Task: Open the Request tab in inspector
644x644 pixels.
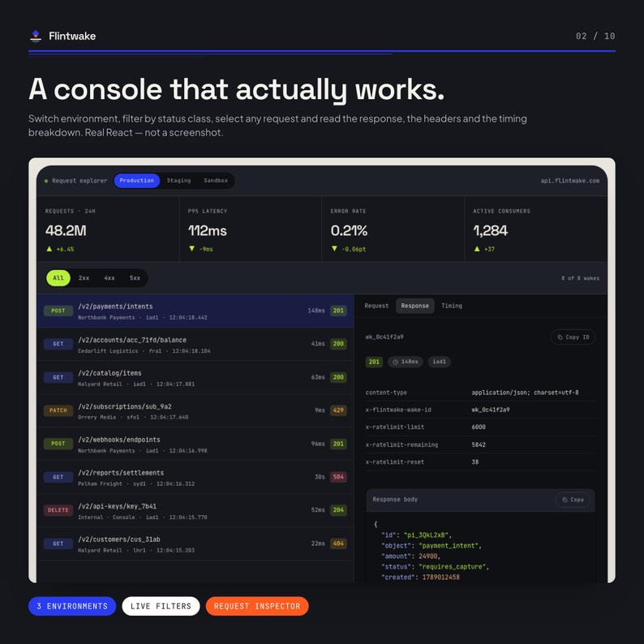Action: pos(376,306)
